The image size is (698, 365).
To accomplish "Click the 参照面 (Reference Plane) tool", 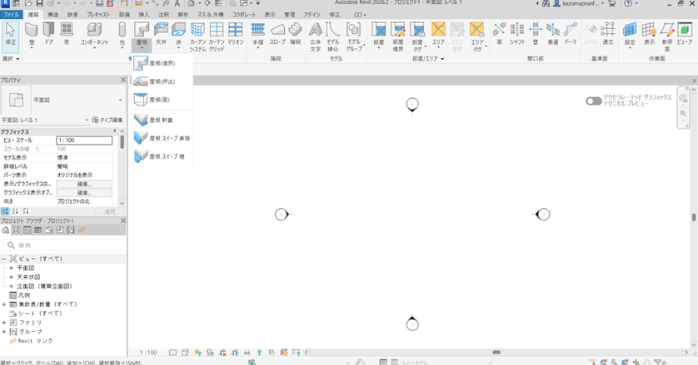I will [667, 37].
